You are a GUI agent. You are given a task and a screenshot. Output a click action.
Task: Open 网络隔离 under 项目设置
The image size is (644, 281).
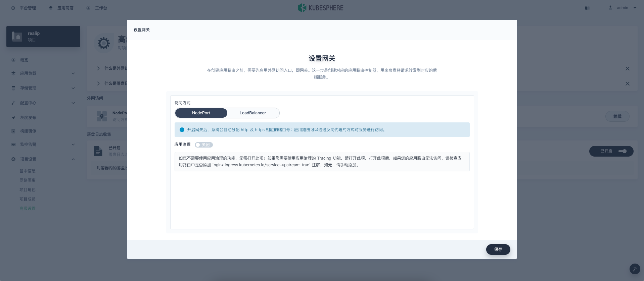coord(28,180)
